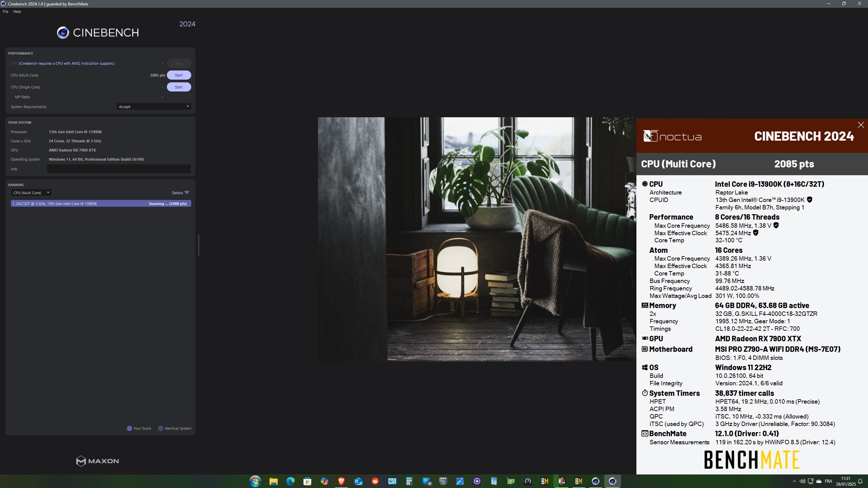
Task: Open network status in system tray
Action: coord(810,481)
